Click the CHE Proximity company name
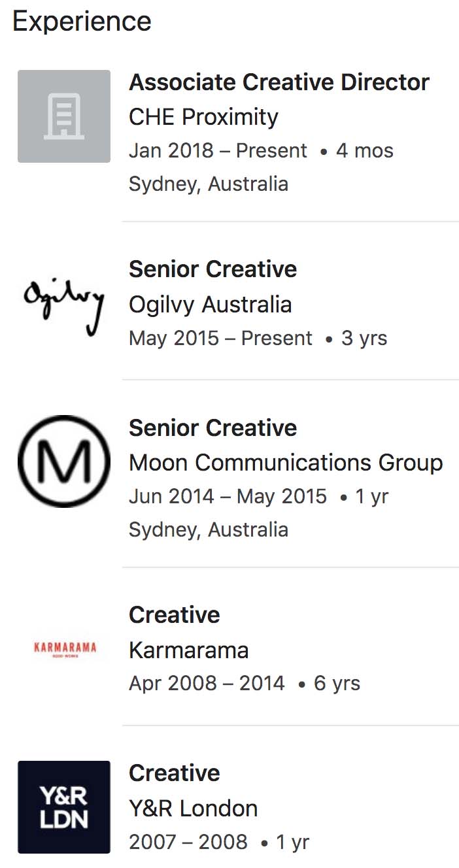 coord(203,117)
